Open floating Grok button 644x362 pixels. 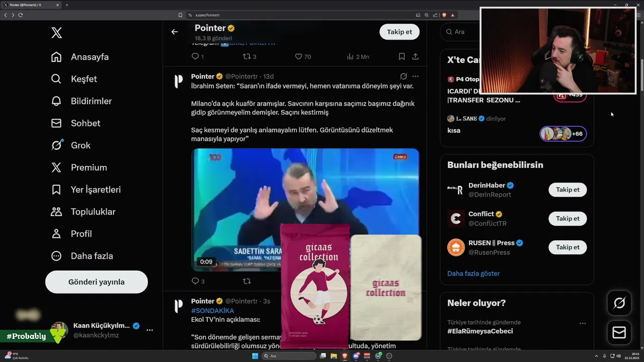pyautogui.click(x=619, y=303)
